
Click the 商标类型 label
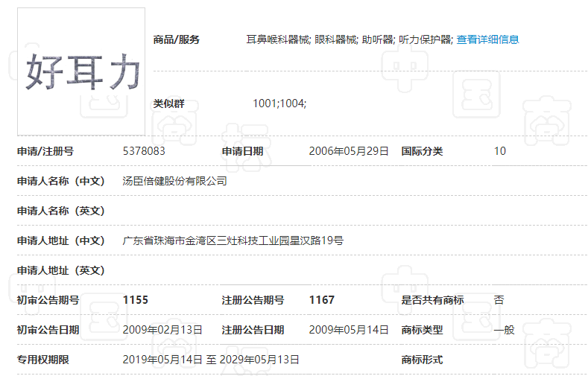point(423,330)
